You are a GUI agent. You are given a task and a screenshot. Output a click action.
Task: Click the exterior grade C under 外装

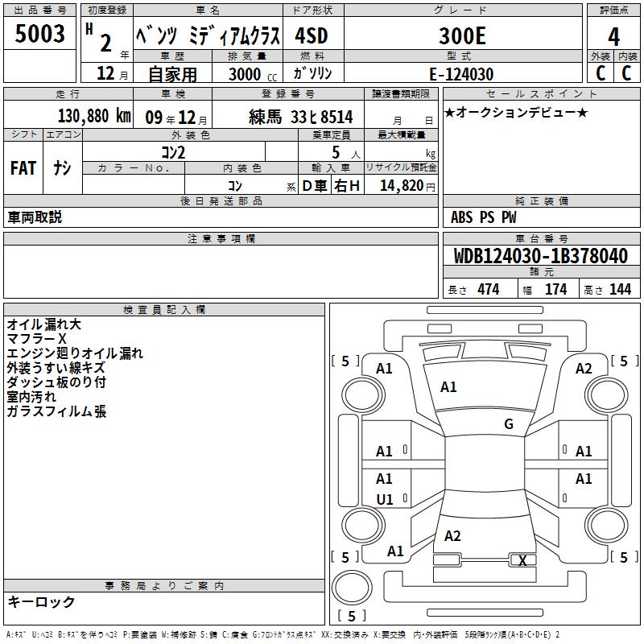coord(601,73)
